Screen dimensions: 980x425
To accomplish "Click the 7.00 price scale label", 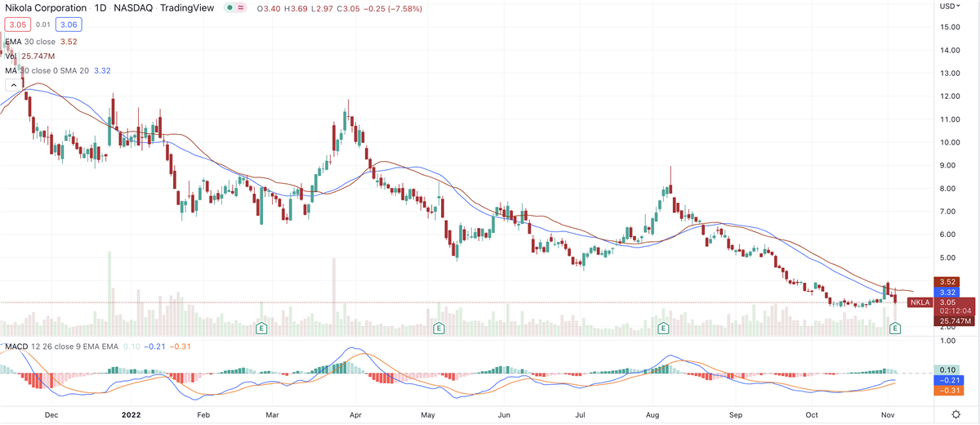I will (948, 212).
